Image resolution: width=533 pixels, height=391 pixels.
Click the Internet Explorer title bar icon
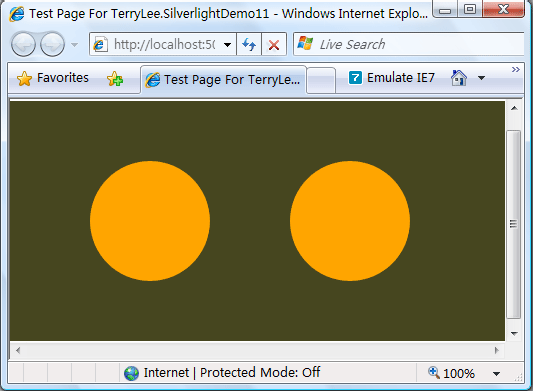point(17,14)
